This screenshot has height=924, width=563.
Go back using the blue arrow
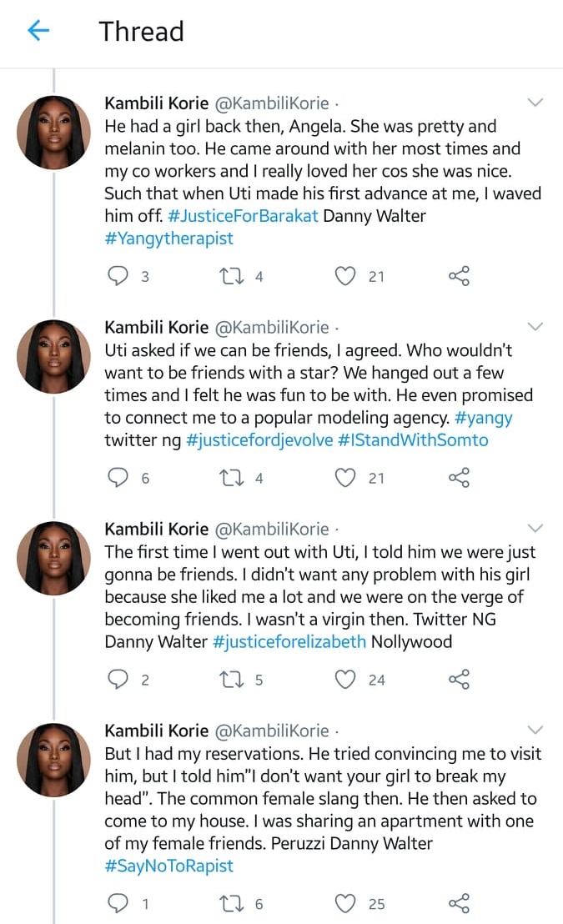[38, 32]
